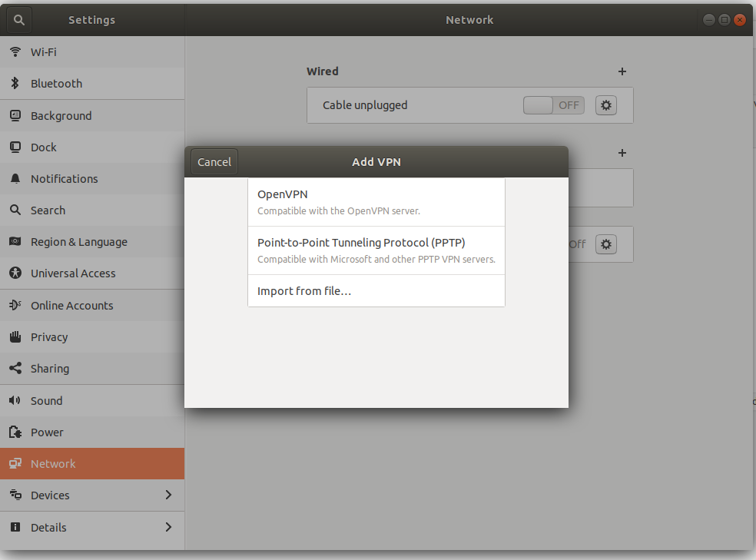Click the Sharing nodes icon
Viewport: 756px width, 560px height.
coord(15,368)
